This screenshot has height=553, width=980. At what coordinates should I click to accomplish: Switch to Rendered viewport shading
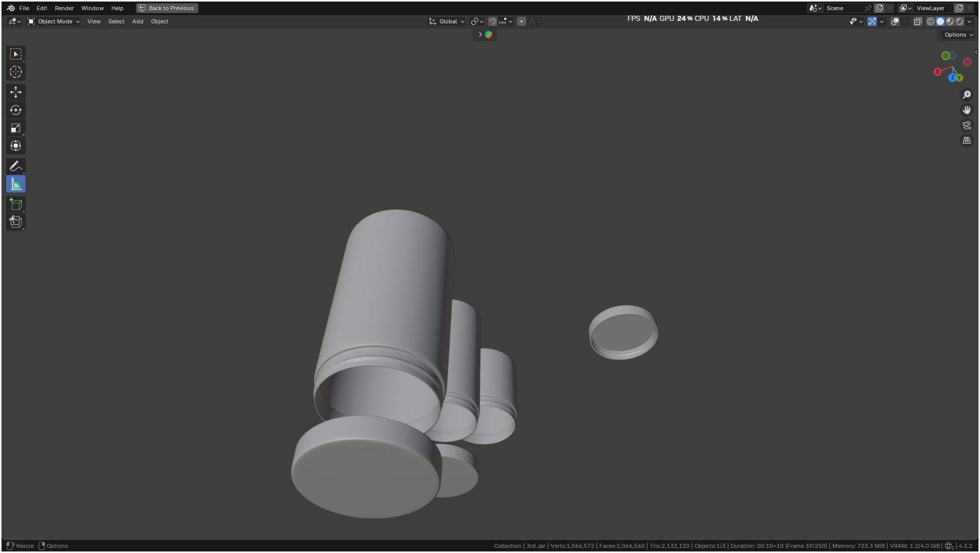(960, 21)
